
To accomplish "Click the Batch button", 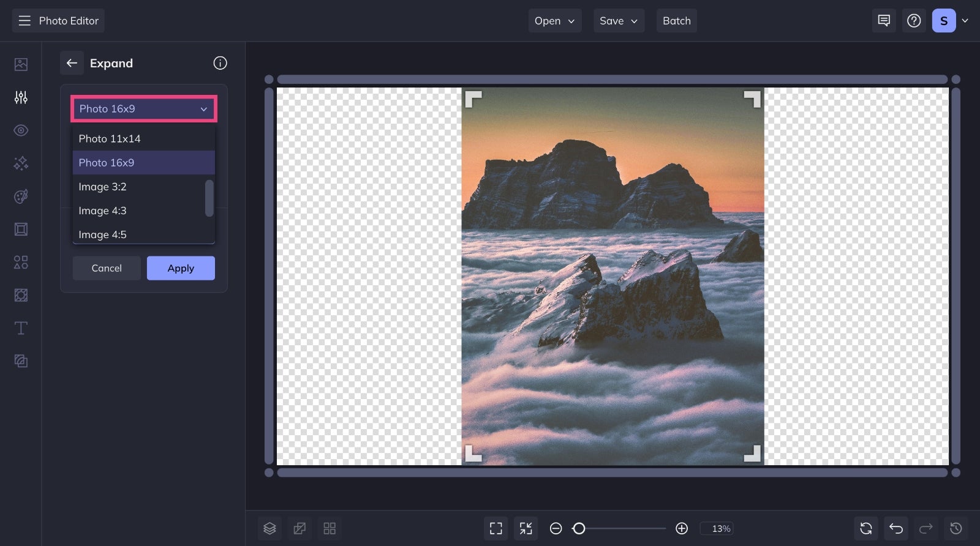I will (677, 21).
